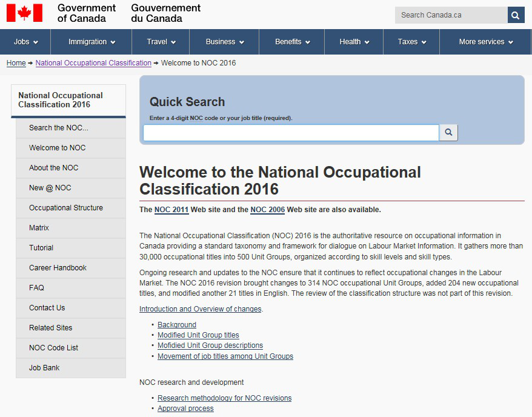Screen dimensions: 532x417
Task: Click the Quick Search magnifier button
Action: pyautogui.click(x=448, y=132)
